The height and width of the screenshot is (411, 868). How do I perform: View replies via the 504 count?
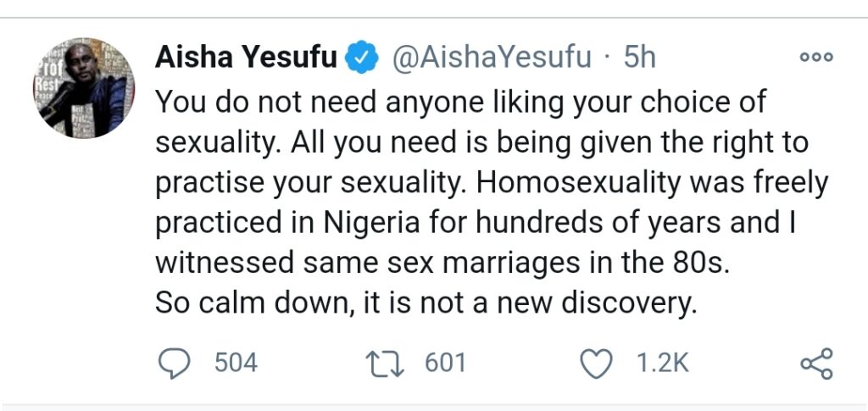point(236,364)
